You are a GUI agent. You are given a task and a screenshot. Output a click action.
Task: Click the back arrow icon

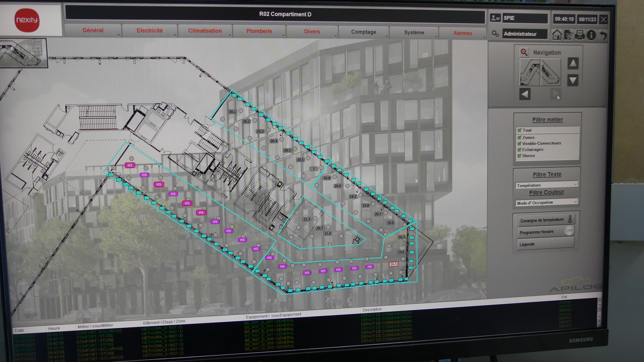point(603,35)
